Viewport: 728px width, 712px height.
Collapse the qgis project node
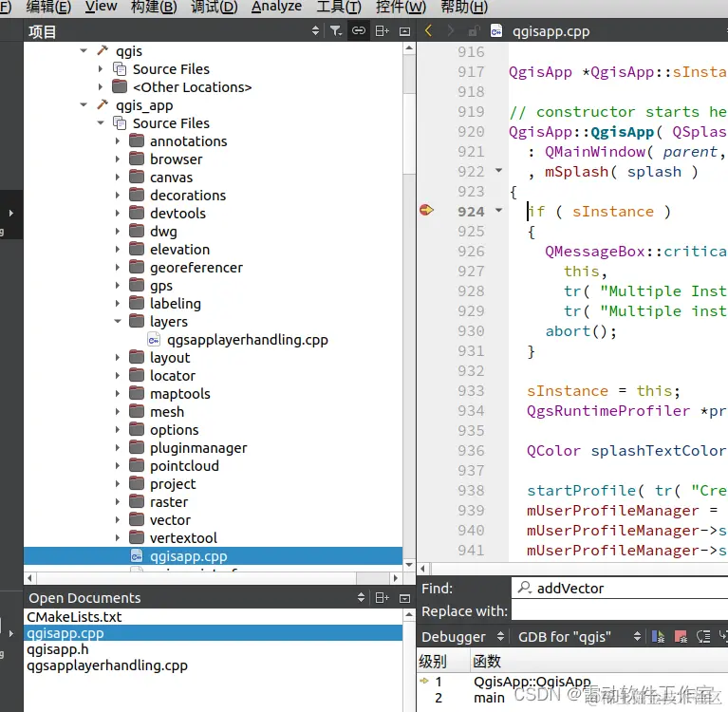pyautogui.click(x=84, y=50)
